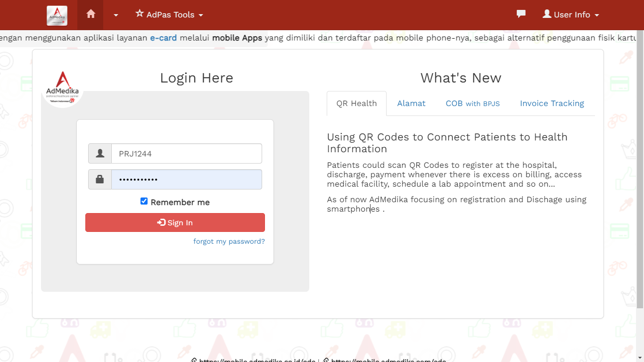This screenshot has height=362, width=644.
Task: Click the AdMedika logo in the navbar
Action: (x=57, y=16)
